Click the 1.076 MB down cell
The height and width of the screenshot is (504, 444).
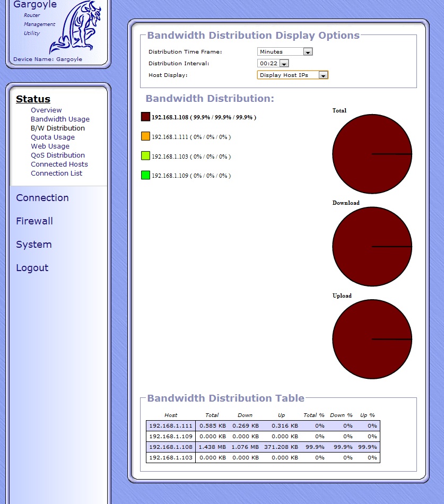pyautogui.click(x=245, y=447)
